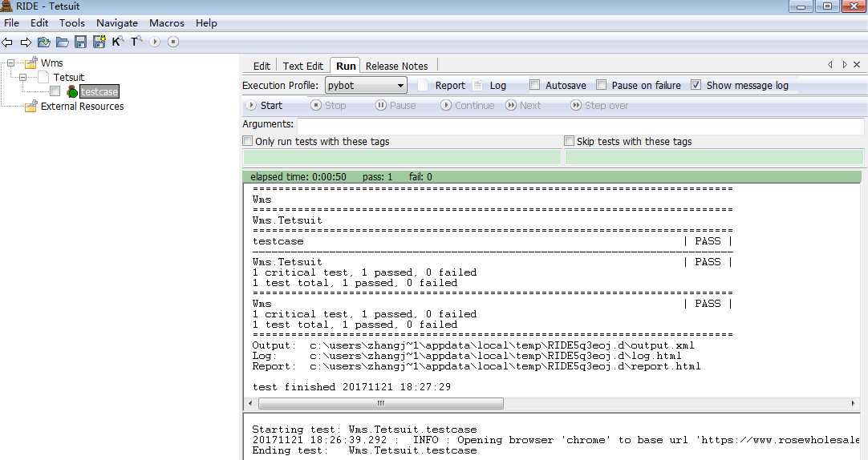The image size is (868, 460).
Task: Open the Search Keywords (K) tool
Action: coord(117,42)
